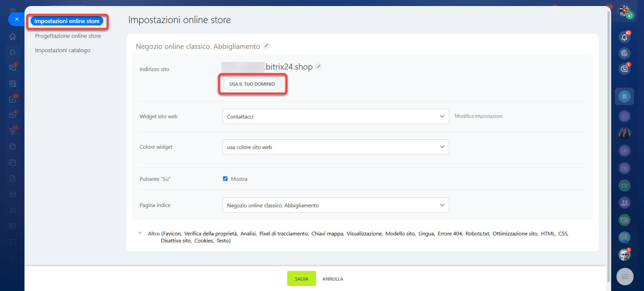Expand the Altro settings section
The height and width of the screenshot is (291, 644).
point(139,234)
